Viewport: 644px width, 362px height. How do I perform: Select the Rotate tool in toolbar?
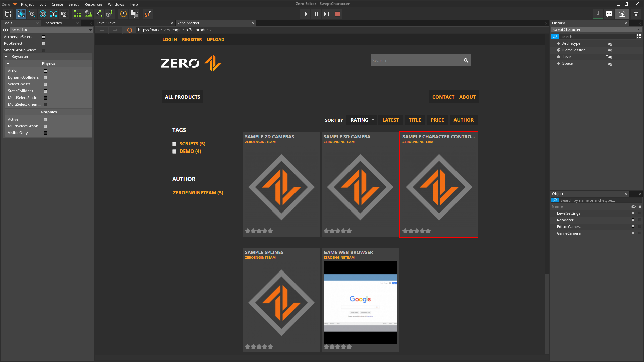[x=43, y=14]
